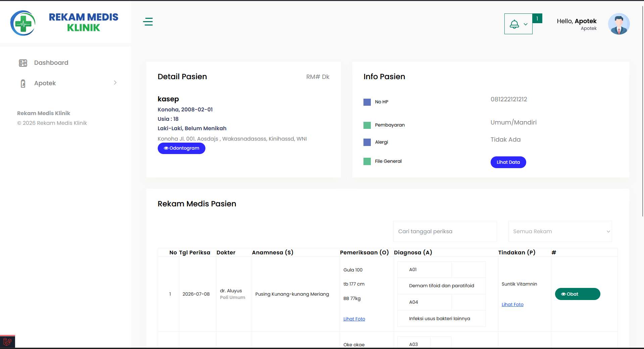
Task: Focus the Cari tanggal periksa field
Action: (x=445, y=231)
